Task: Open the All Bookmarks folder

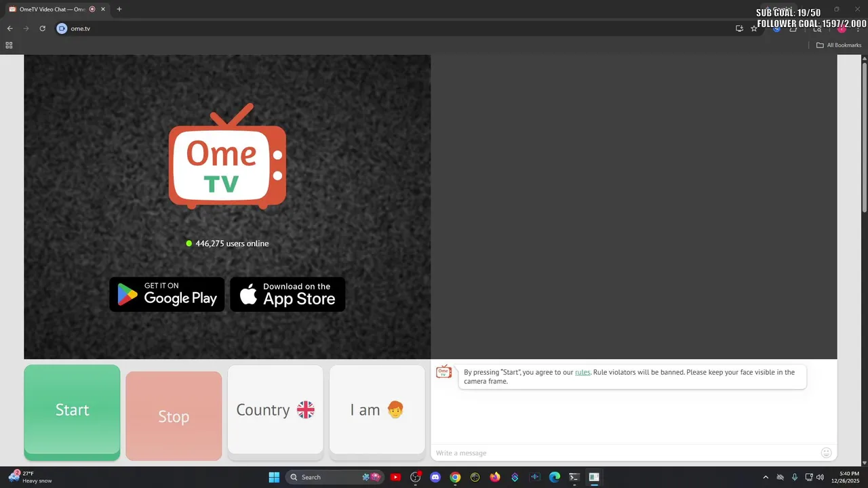Action: pyautogui.click(x=839, y=45)
